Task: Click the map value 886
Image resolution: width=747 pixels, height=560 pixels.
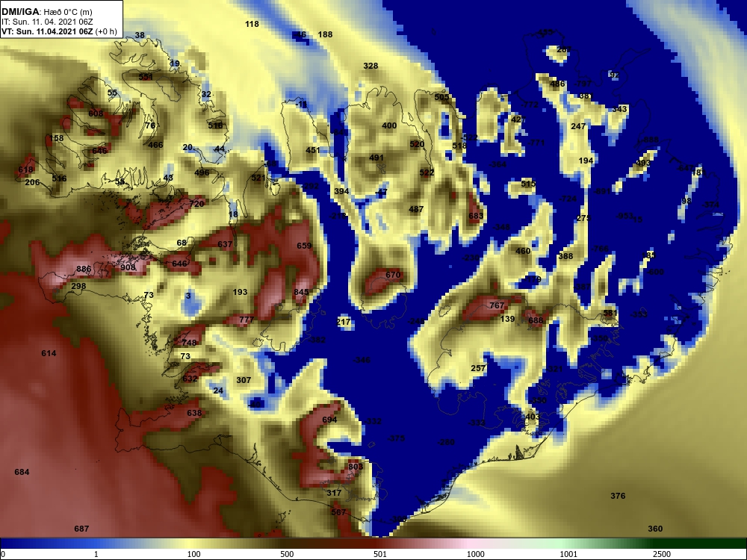Action: (x=84, y=269)
